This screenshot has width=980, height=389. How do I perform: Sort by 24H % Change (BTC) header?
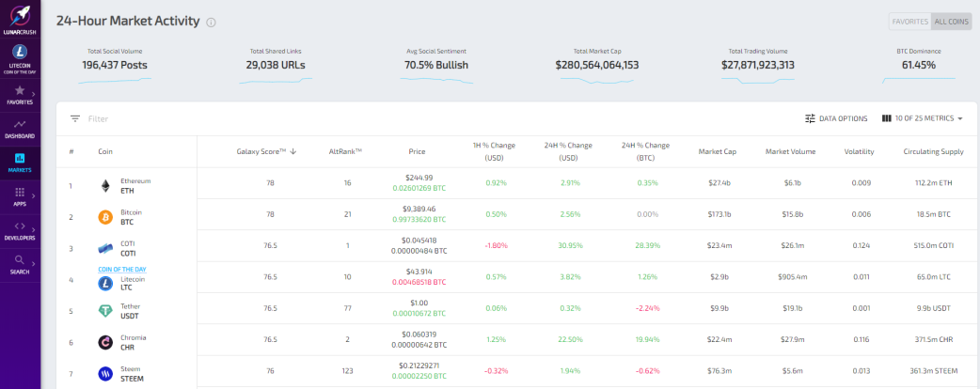click(645, 151)
